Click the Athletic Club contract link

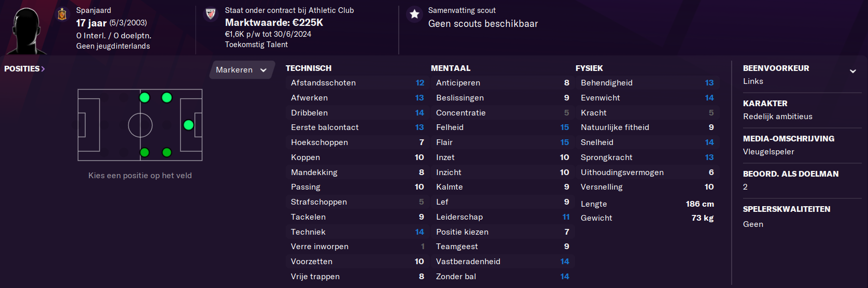click(331, 10)
